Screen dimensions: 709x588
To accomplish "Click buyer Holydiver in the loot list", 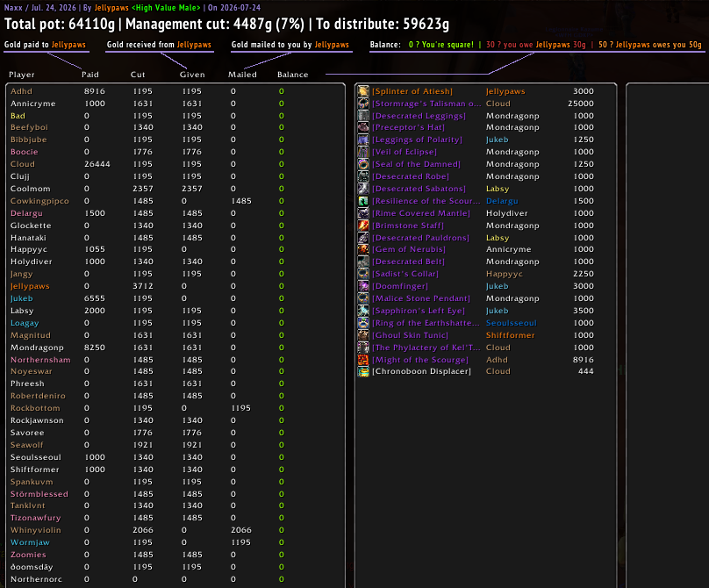I will point(506,213).
